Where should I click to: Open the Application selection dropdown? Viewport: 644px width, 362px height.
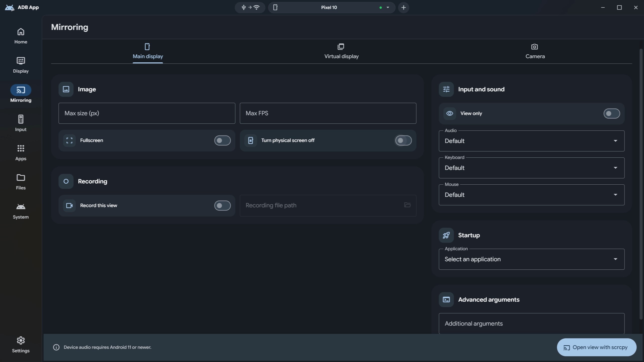(531, 259)
